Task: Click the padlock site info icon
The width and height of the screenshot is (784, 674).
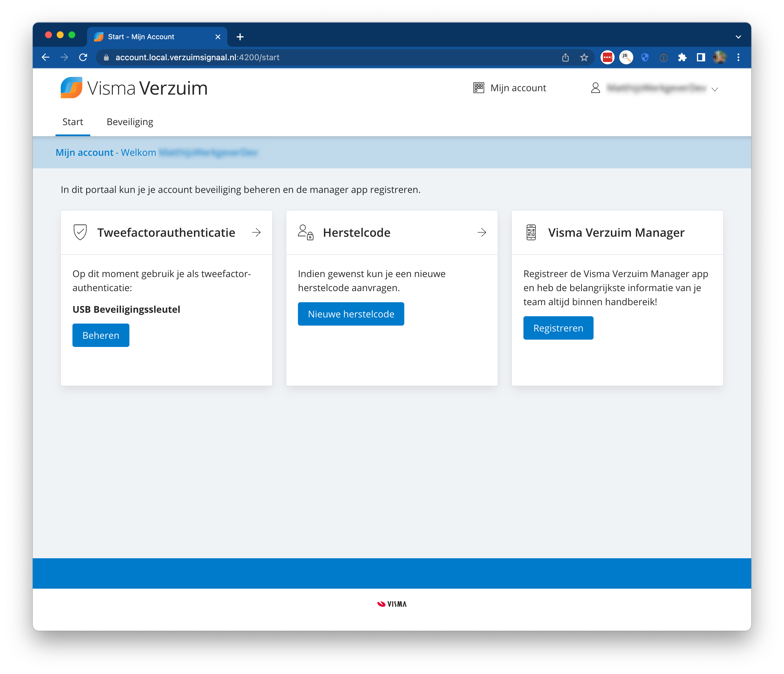Action: pyautogui.click(x=106, y=57)
